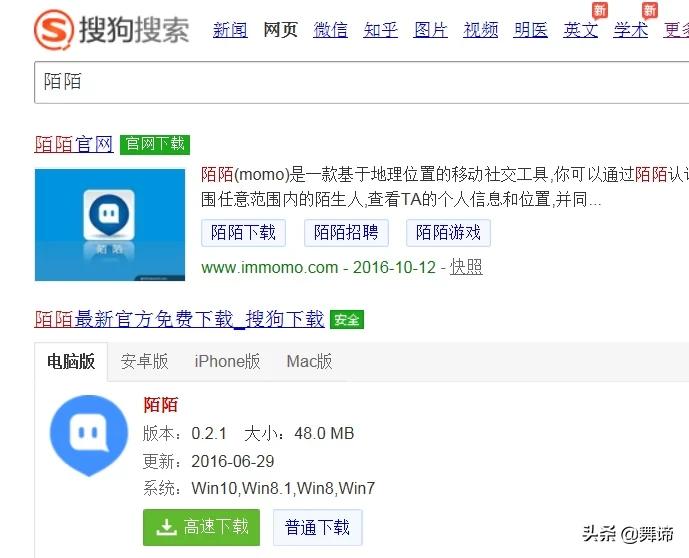
Task: Click the 陌陌游戏 sublink button
Action: coord(448,233)
